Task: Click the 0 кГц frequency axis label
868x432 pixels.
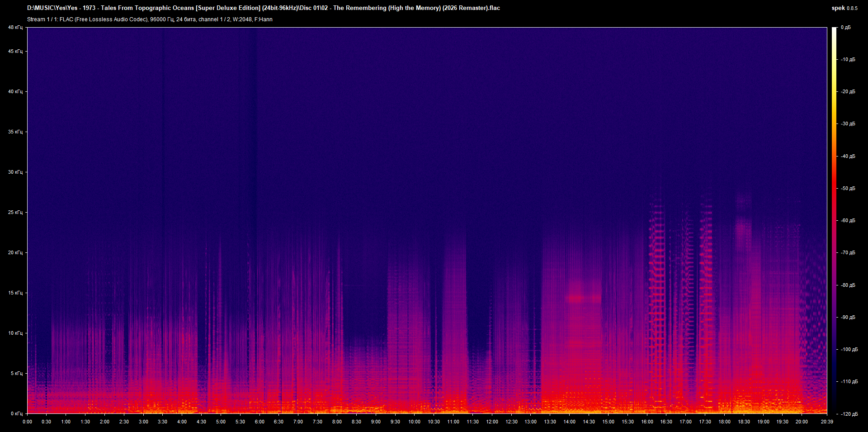Action: (x=17, y=414)
